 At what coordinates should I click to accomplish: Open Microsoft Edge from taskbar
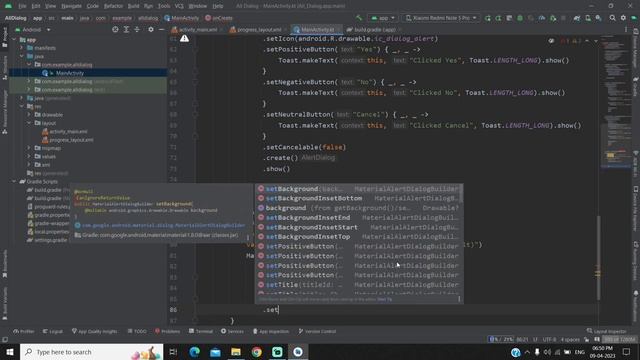(x=195, y=352)
